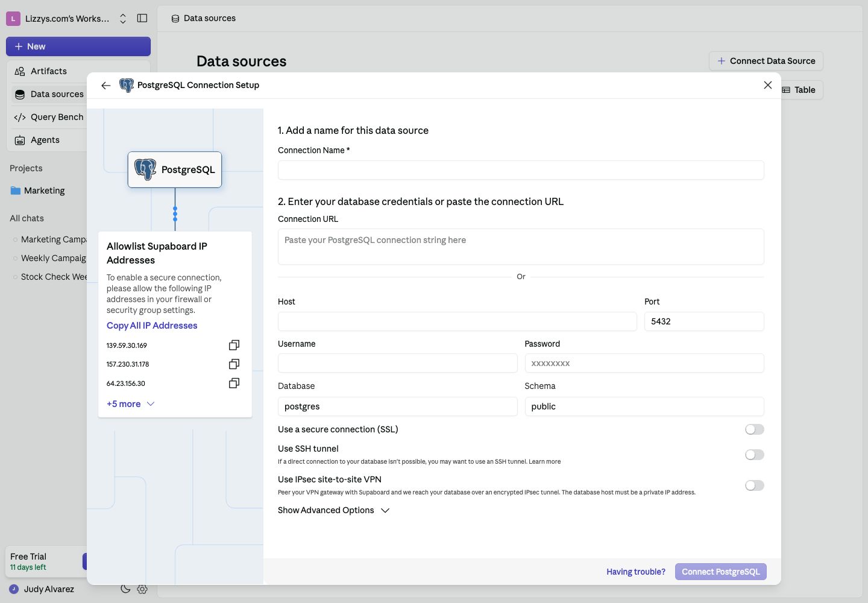The image size is (868, 603).
Task: Click the Connect PostgreSQL button
Action: [721, 572]
